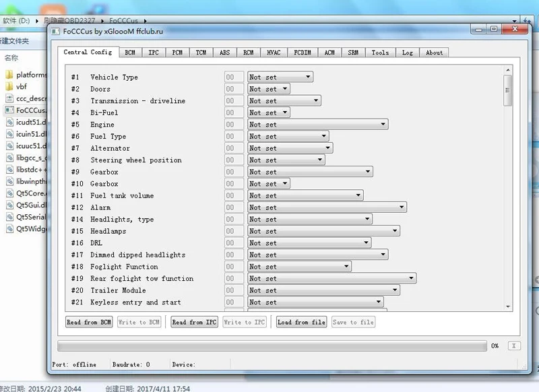Click the config list scroll up arrow

click(508, 70)
